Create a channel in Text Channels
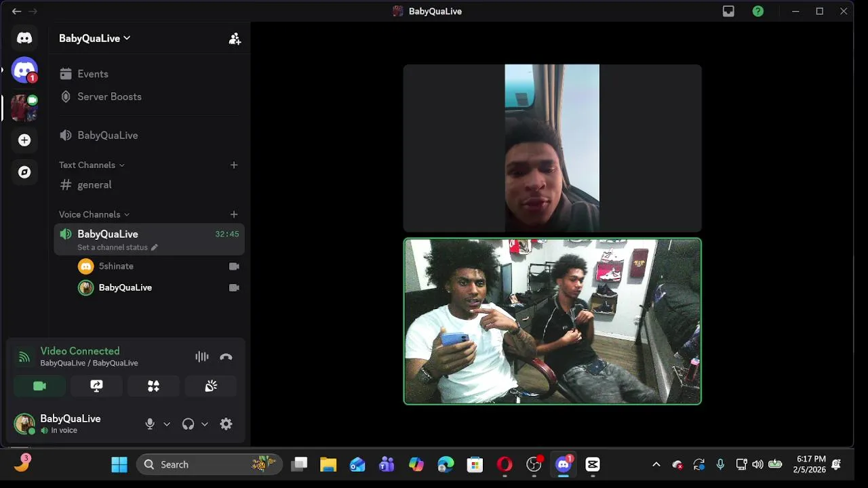Image resolution: width=868 pixels, height=488 pixels. (x=234, y=165)
